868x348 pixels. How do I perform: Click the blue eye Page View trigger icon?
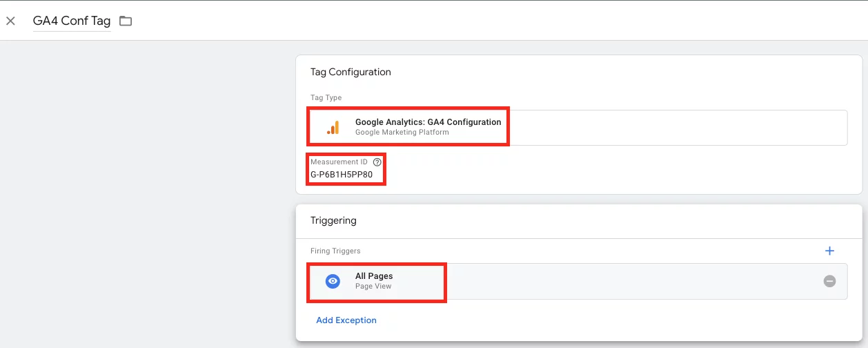click(333, 281)
